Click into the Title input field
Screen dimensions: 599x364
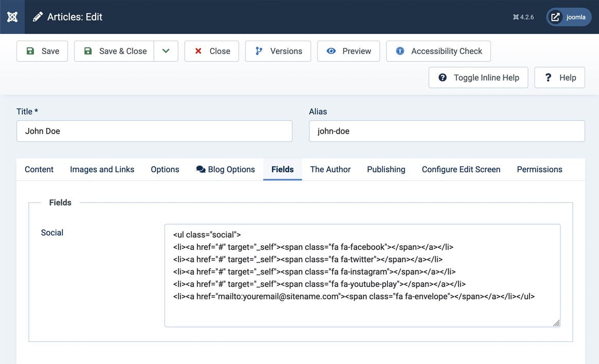[154, 131]
